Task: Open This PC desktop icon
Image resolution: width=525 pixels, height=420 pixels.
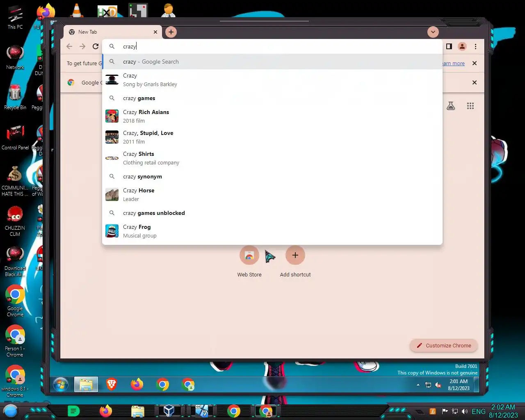Action: click(x=15, y=17)
